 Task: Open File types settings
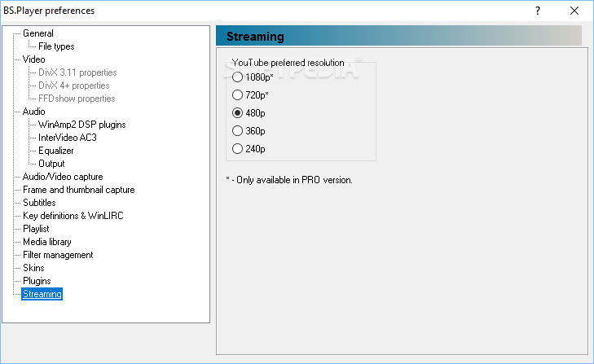click(x=56, y=46)
